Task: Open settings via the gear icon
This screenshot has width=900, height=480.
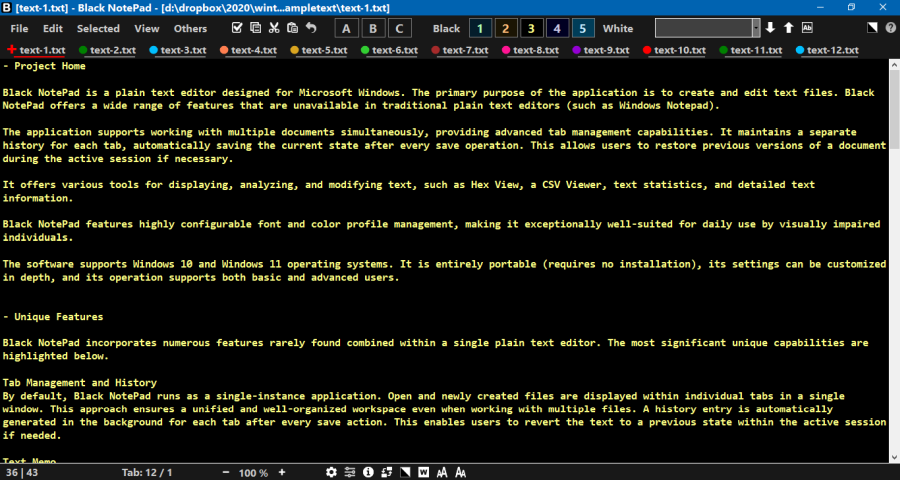Action: 331,472
